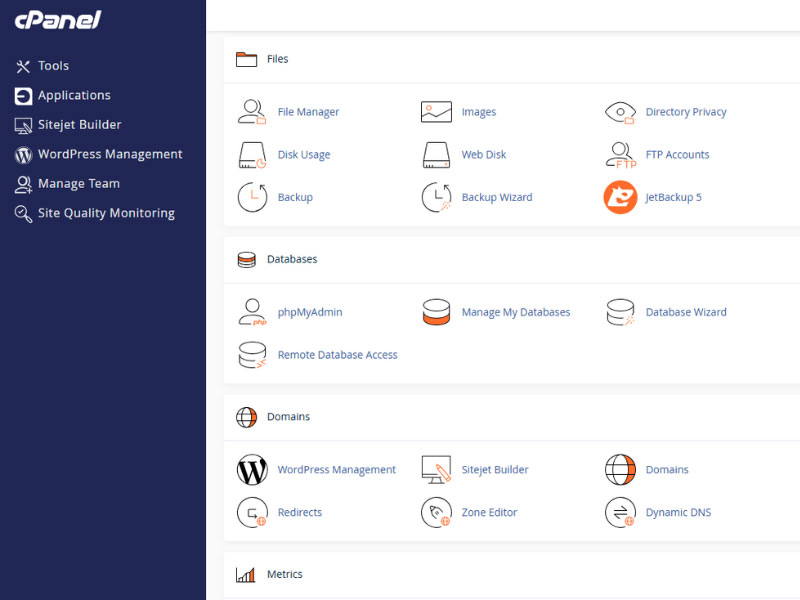Click the Applications icon in the sidebar
Viewport: 800px width, 600px height.
coord(23,96)
